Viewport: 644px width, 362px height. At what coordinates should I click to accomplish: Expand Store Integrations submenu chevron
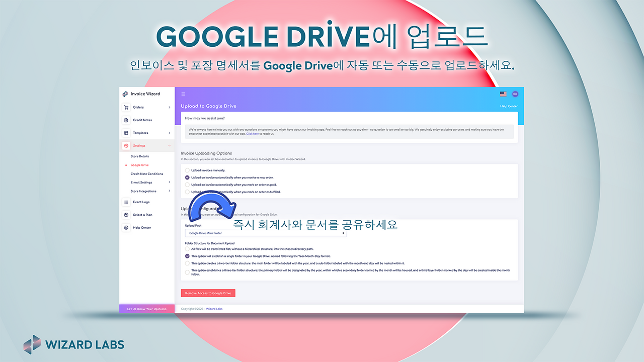click(170, 191)
